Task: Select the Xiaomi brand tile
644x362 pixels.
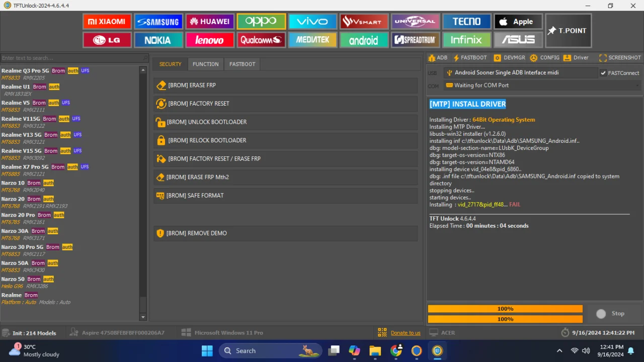Action: coord(107,22)
